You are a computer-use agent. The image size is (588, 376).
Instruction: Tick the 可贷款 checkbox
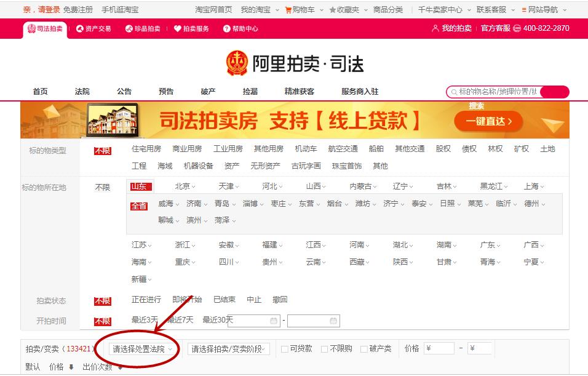point(285,350)
